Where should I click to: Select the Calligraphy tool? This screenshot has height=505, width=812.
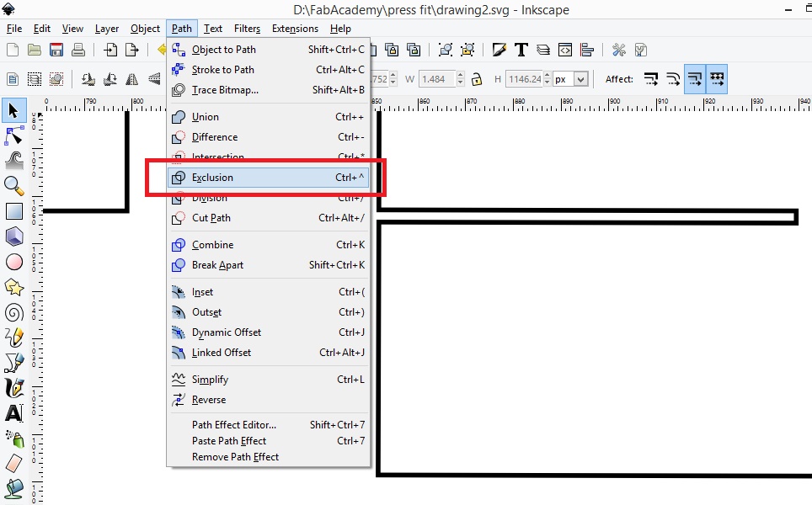pos(14,388)
